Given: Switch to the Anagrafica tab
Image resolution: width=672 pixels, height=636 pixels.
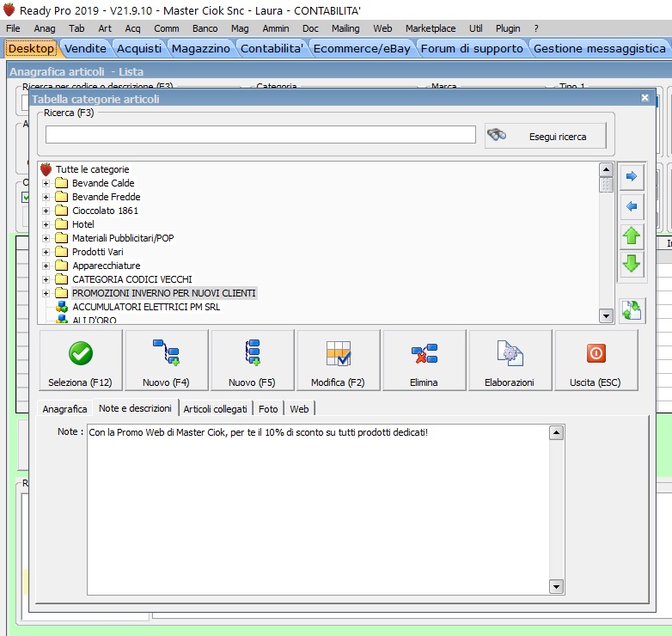Looking at the screenshot, I should (x=64, y=409).
